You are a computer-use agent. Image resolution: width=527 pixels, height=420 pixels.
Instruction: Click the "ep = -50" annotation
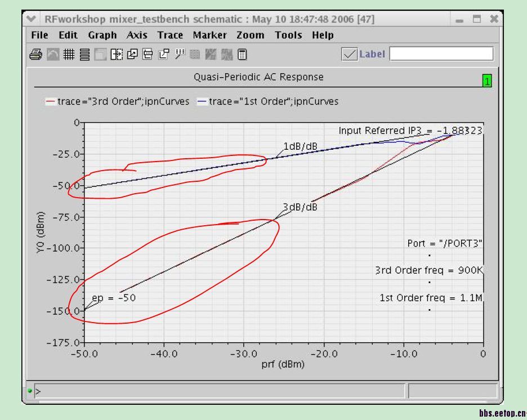[x=114, y=298]
